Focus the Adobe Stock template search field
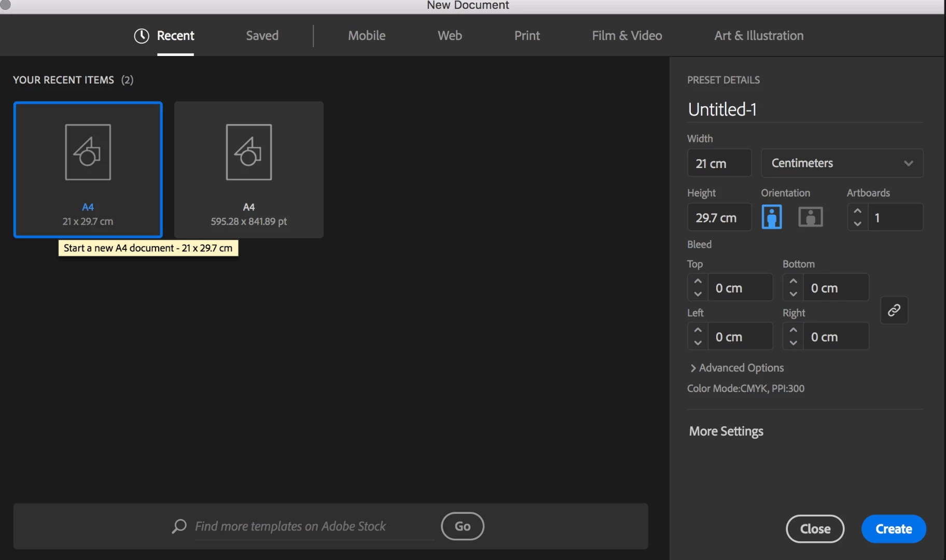The image size is (946, 560). click(x=314, y=526)
